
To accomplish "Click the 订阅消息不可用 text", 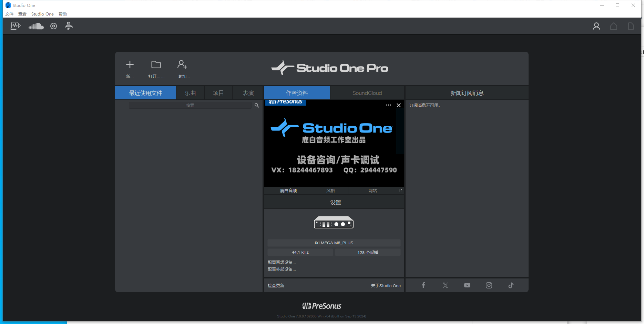I will 425,106.
